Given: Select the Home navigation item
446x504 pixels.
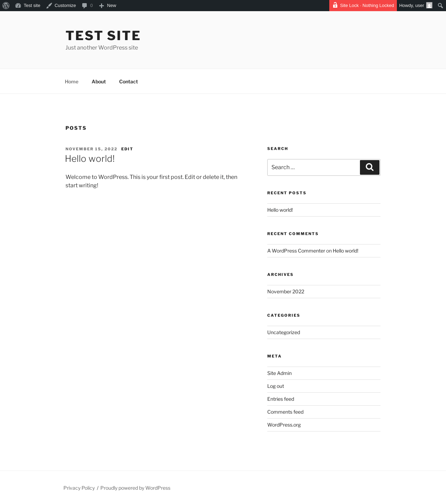Looking at the screenshot, I should (x=71, y=82).
